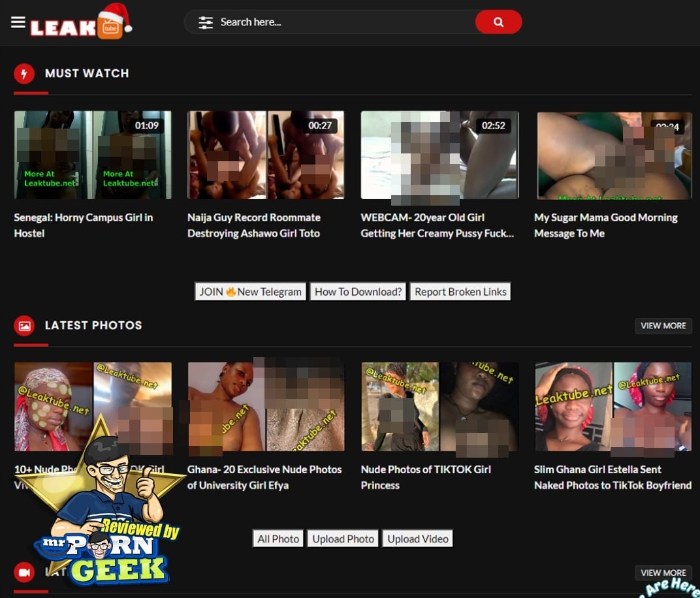Open the video thumbnail with 02:52 duration
The image size is (700, 598).
[439, 155]
